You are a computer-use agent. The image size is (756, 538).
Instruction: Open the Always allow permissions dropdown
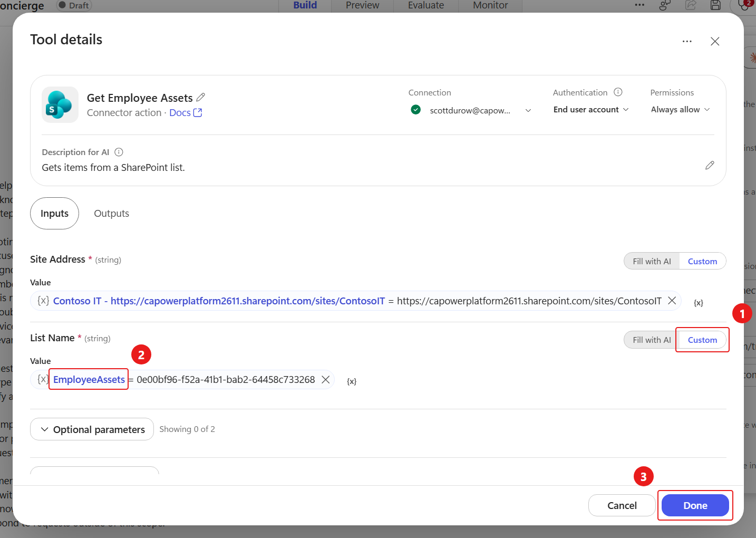point(681,110)
